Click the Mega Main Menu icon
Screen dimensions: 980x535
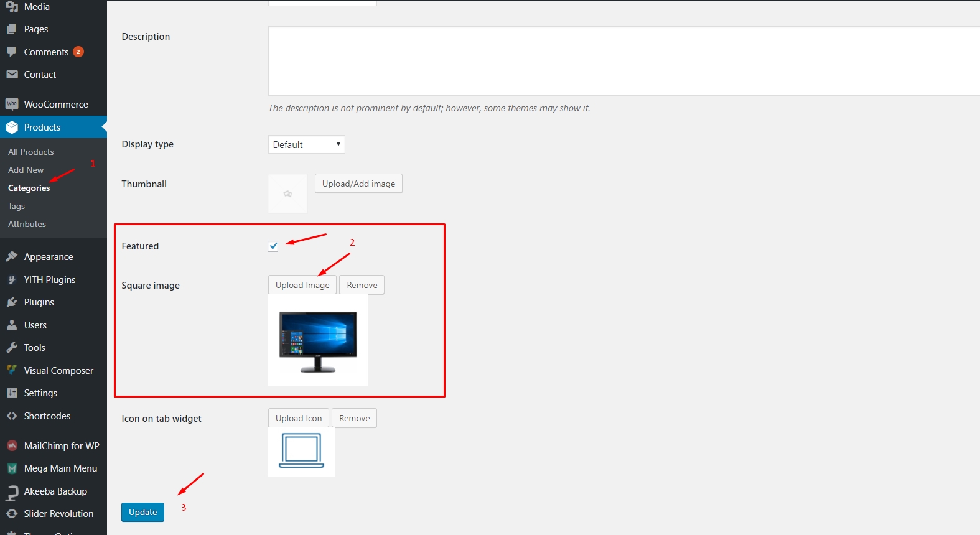[x=12, y=468]
